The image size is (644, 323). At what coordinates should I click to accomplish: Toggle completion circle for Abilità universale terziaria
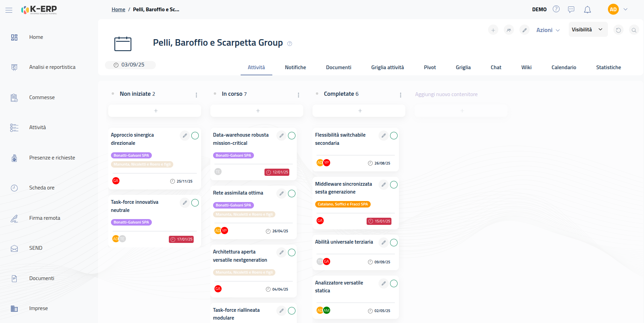pyautogui.click(x=394, y=243)
